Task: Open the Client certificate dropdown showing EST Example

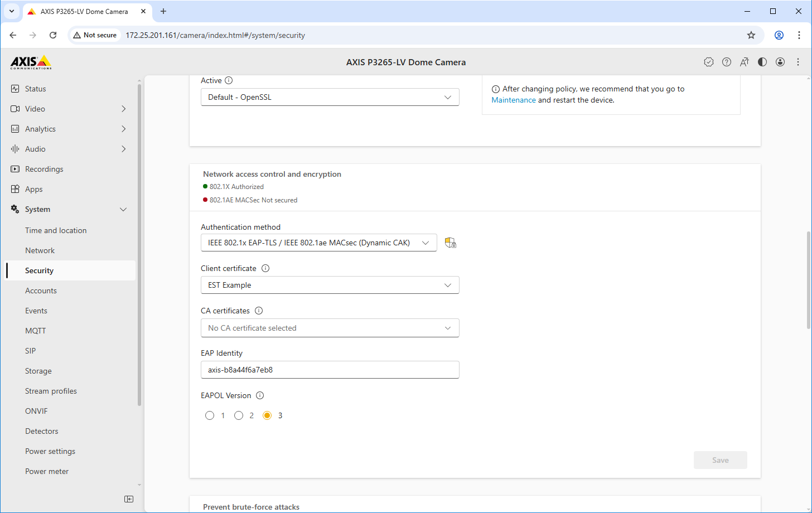Action: [330, 285]
